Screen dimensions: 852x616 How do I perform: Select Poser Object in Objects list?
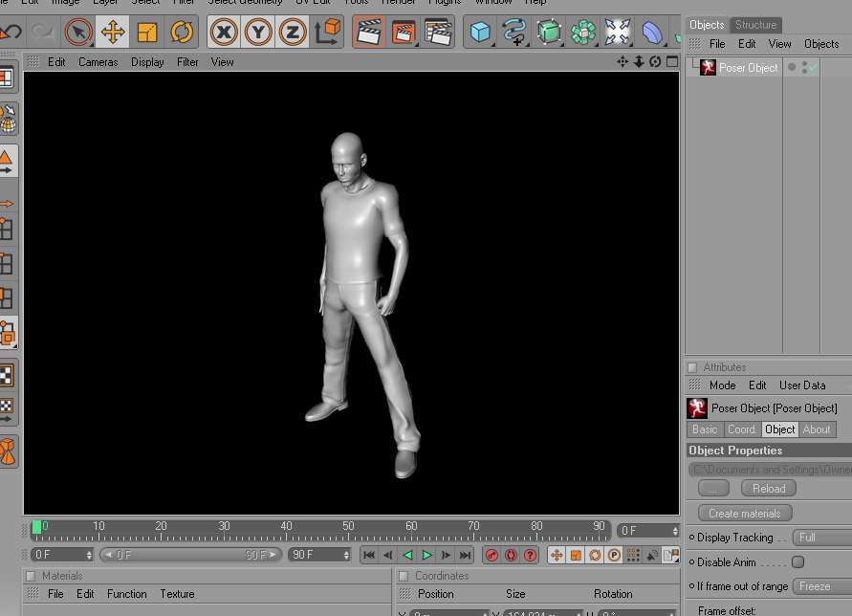point(748,68)
